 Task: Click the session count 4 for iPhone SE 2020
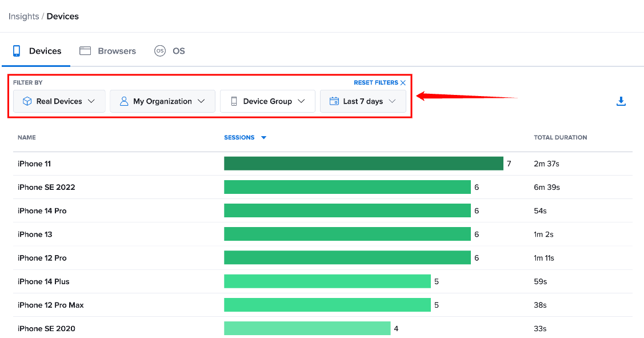tap(396, 328)
